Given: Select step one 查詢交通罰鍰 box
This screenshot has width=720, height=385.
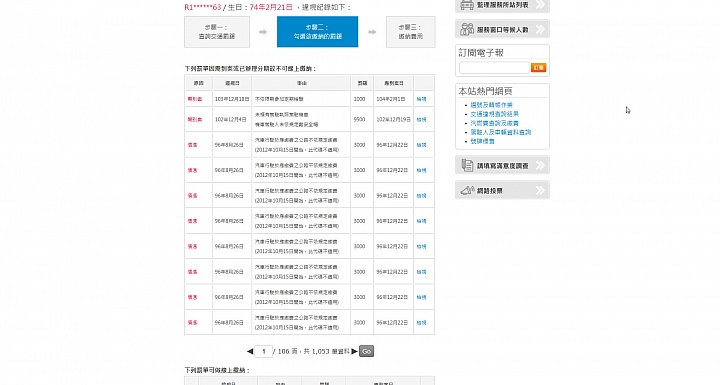Looking at the screenshot, I should pyautogui.click(x=217, y=32).
